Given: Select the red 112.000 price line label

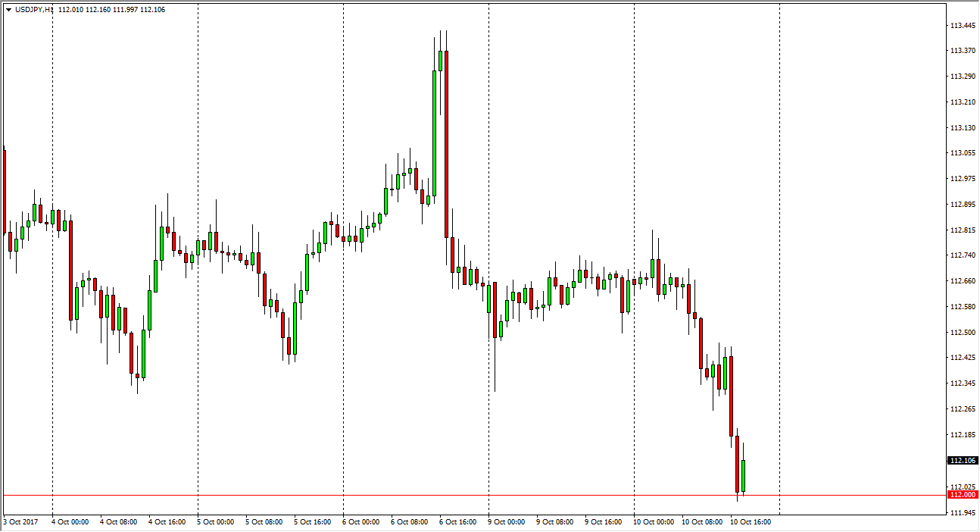Looking at the screenshot, I should click(x=961, y=495).
